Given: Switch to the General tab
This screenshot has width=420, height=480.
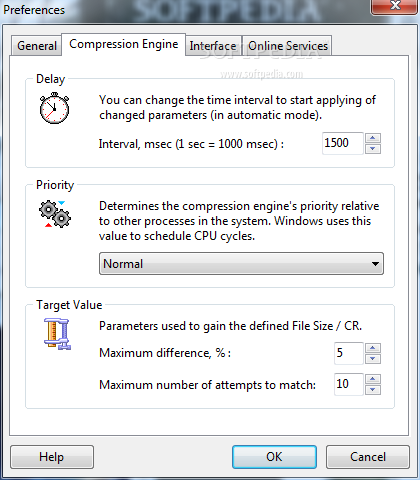Looking at the screenshot, I should 37,46.
